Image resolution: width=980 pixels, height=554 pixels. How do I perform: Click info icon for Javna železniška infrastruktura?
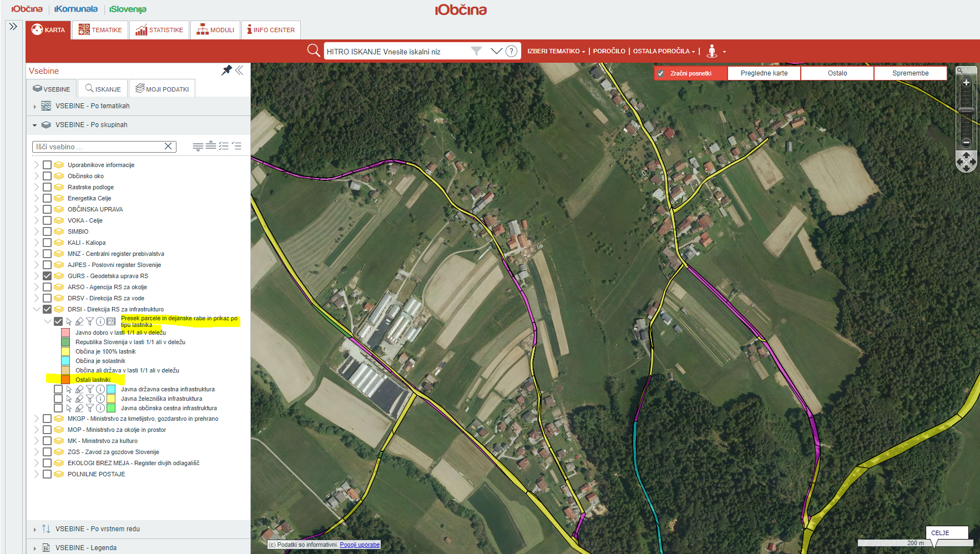[100, 399]
